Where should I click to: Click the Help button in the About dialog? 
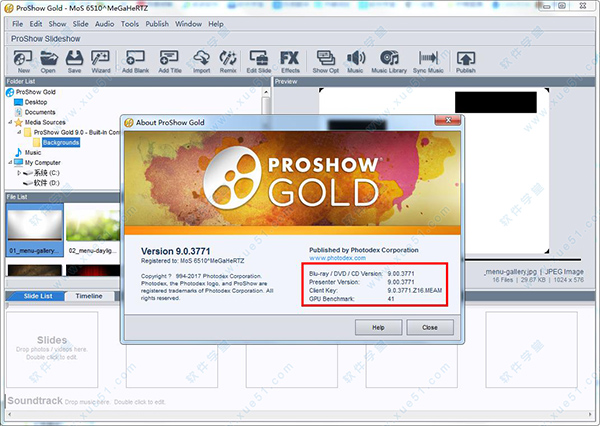point(378,328)
